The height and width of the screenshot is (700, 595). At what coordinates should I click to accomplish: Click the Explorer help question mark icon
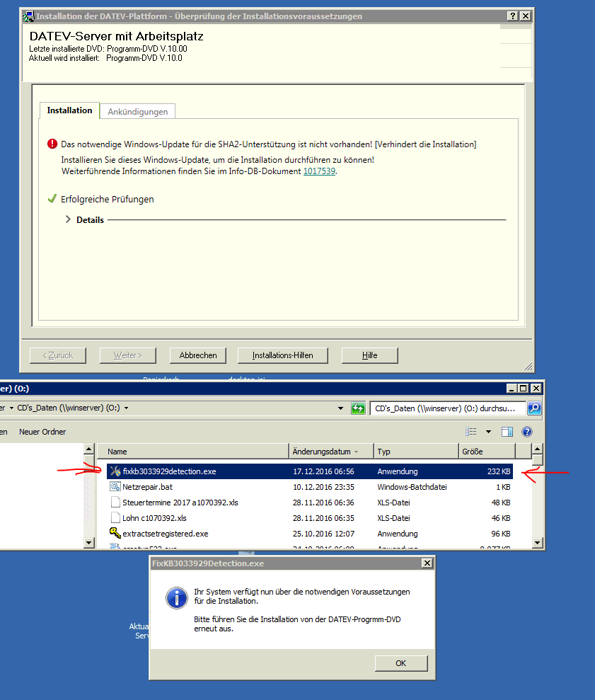(526, 432)
